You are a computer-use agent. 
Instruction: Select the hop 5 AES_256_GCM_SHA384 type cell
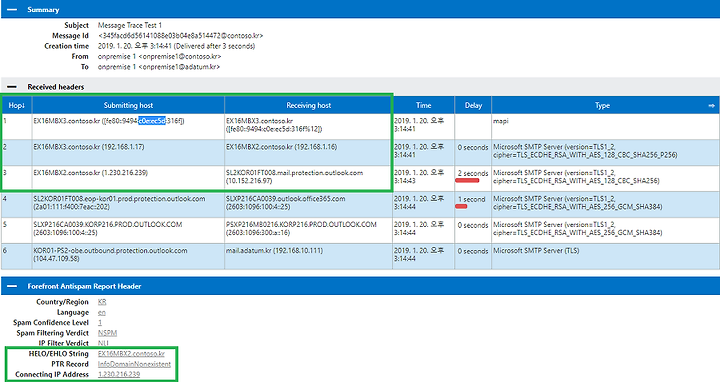[x=605, y=230]
